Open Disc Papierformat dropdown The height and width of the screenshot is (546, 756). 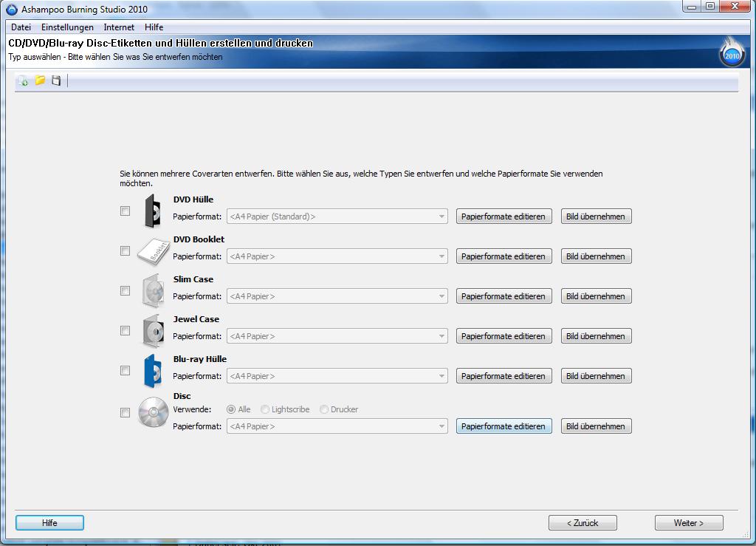click(337, 426)
